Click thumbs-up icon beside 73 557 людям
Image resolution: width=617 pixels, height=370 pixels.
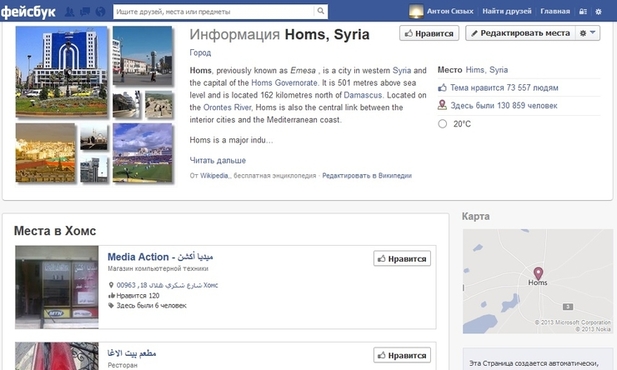(442, 88)
